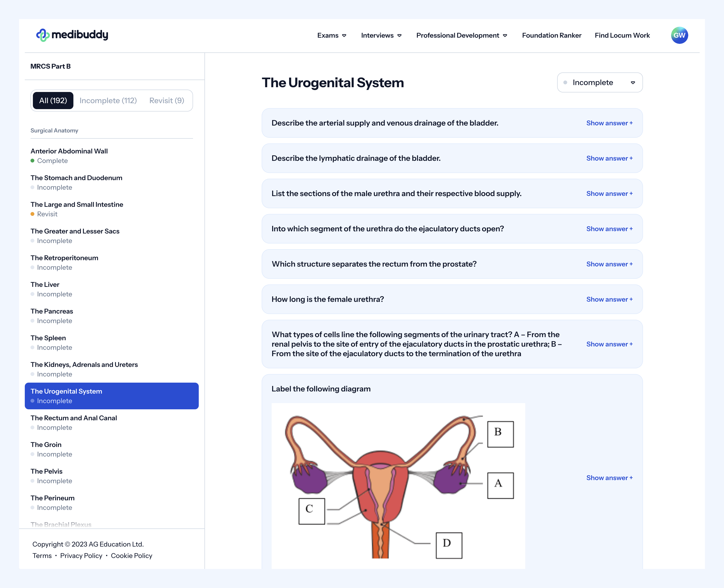Image resolution: width=724 pixels, height=588 pixels.
Task: Open the Privacy Policy link
Action: pyautogui.click(x=81, y=556)
